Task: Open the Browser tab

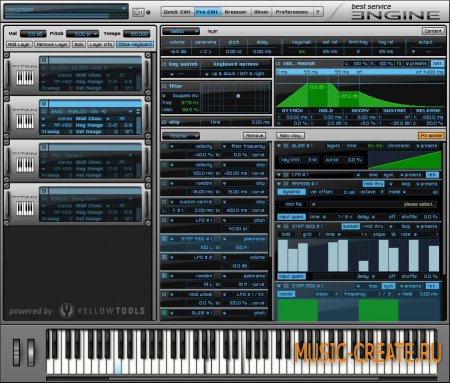Action: pyautogui.click(x=236, y=12)
